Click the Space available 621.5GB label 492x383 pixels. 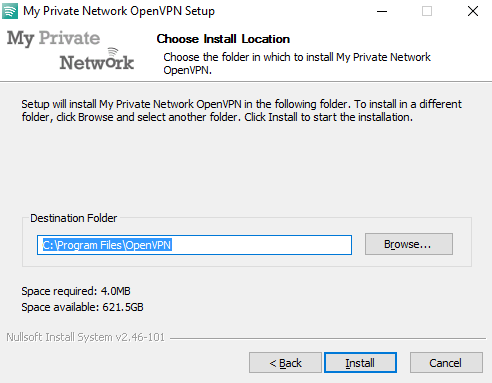[x=82, y=307]
